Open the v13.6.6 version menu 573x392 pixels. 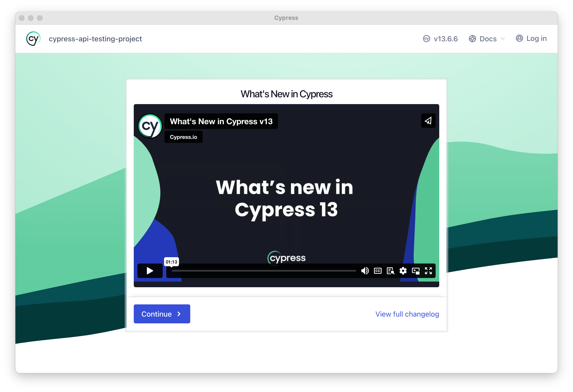[x=446, y=39]
